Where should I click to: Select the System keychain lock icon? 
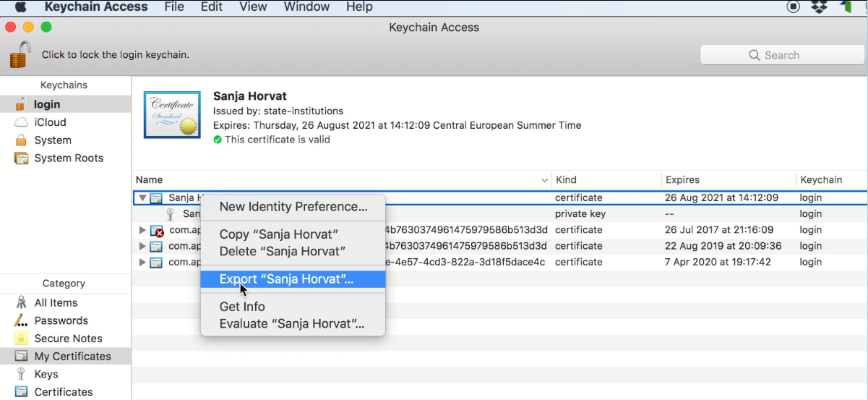(x=21, y=140)
